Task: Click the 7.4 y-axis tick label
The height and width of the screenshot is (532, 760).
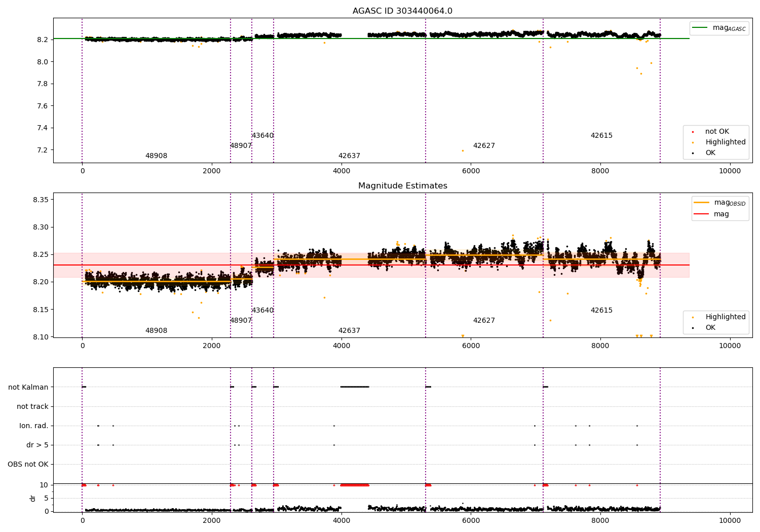Action: point(43,128)
